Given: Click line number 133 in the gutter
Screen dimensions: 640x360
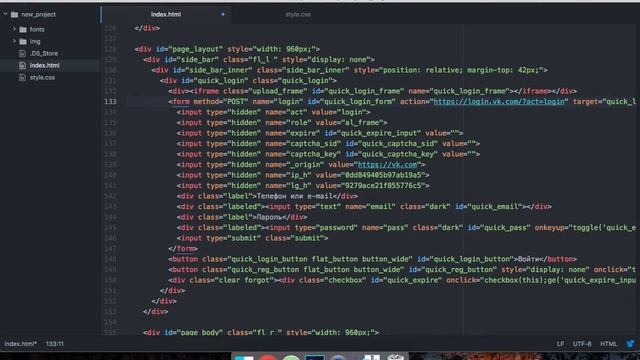Looking at the screenshot, I should pos(110,102).
